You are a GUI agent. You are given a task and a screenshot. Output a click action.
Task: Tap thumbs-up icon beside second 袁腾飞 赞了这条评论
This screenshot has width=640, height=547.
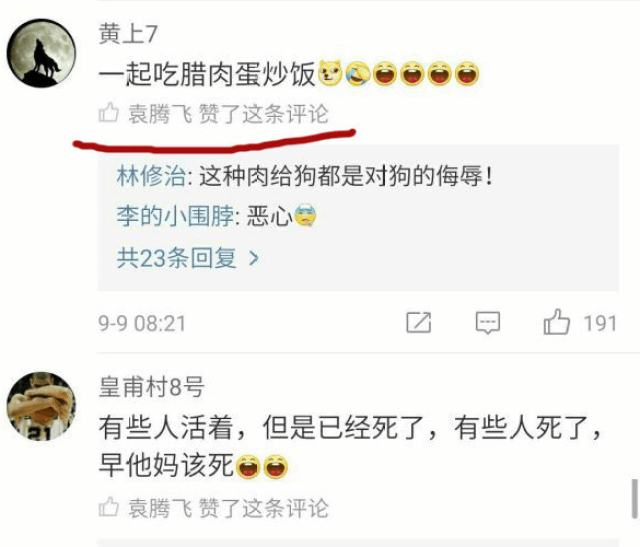click(109, 507)
